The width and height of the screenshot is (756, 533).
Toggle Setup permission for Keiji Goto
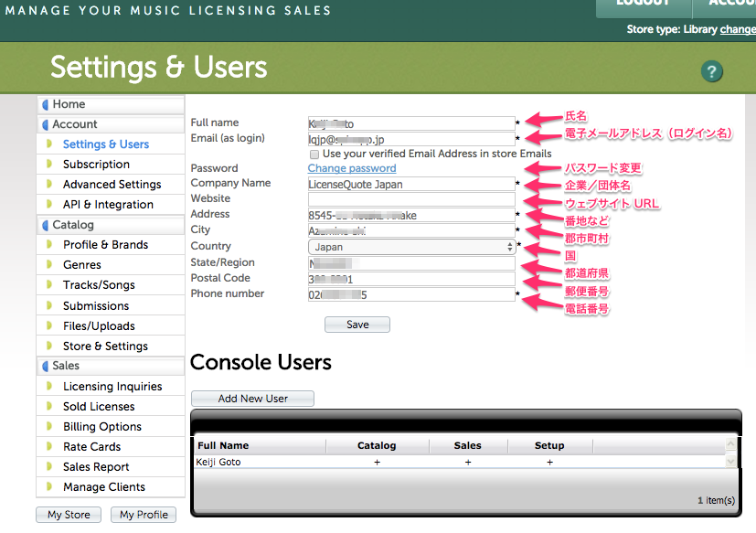click(x=549, y=463)
